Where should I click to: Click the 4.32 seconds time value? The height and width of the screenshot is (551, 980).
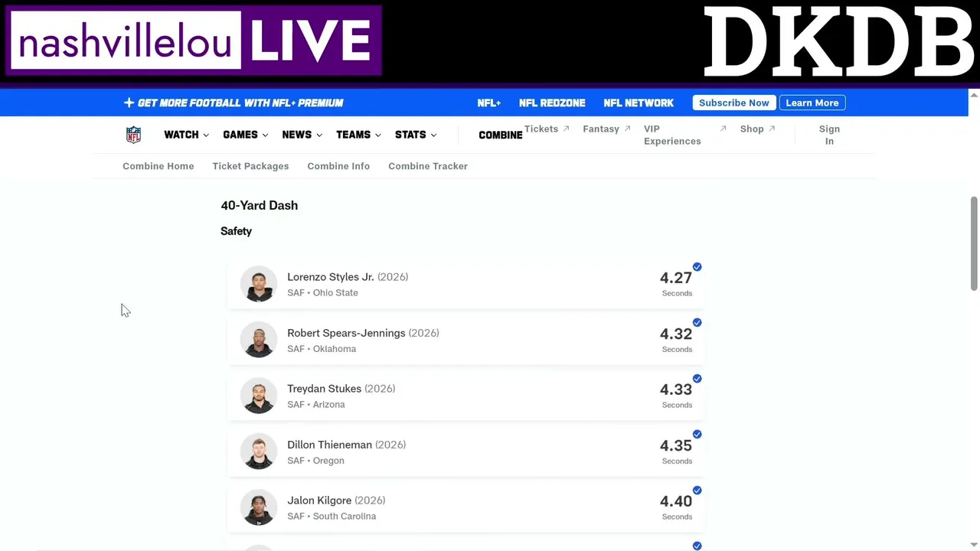coord(676,334)
